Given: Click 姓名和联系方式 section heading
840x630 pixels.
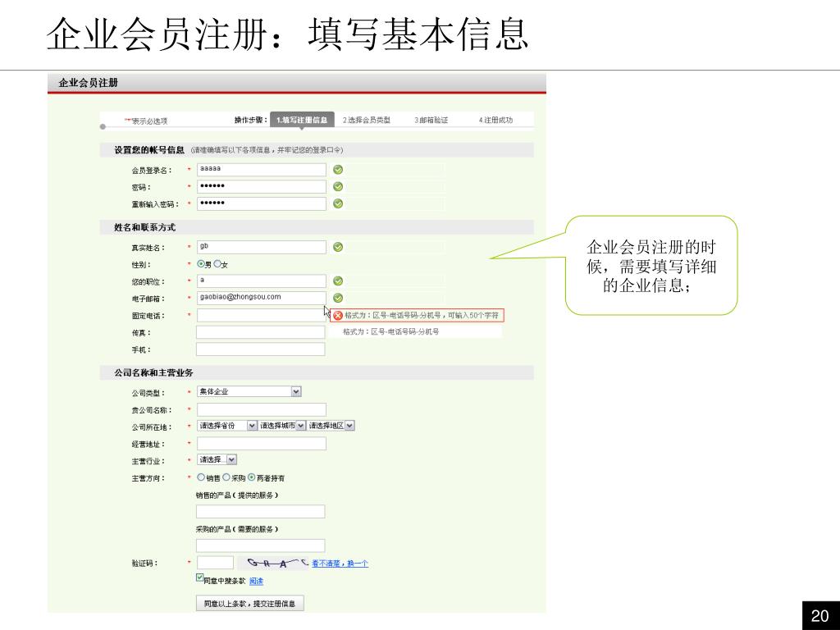Looking at the screenshot, I should (144, 227).
